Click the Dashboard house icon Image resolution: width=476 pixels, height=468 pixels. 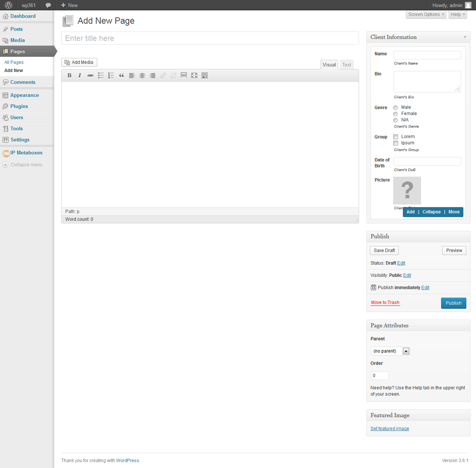coord(6,16)
